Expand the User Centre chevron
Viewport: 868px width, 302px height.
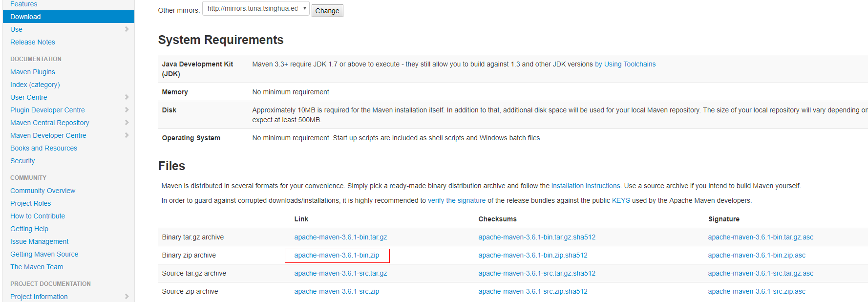(127, 97)
